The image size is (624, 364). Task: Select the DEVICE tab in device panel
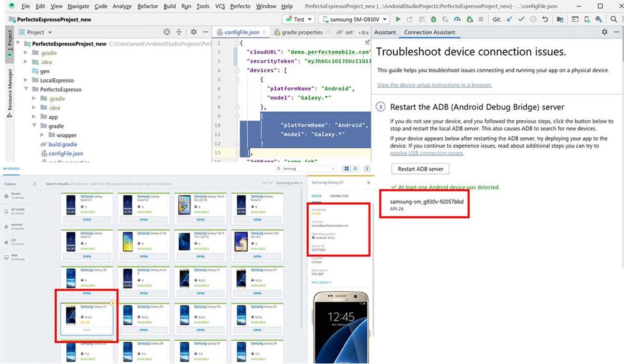tap(317, 196)
